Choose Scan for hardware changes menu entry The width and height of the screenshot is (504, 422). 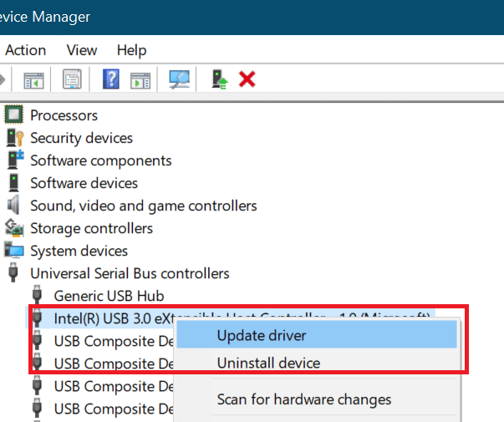317,399
